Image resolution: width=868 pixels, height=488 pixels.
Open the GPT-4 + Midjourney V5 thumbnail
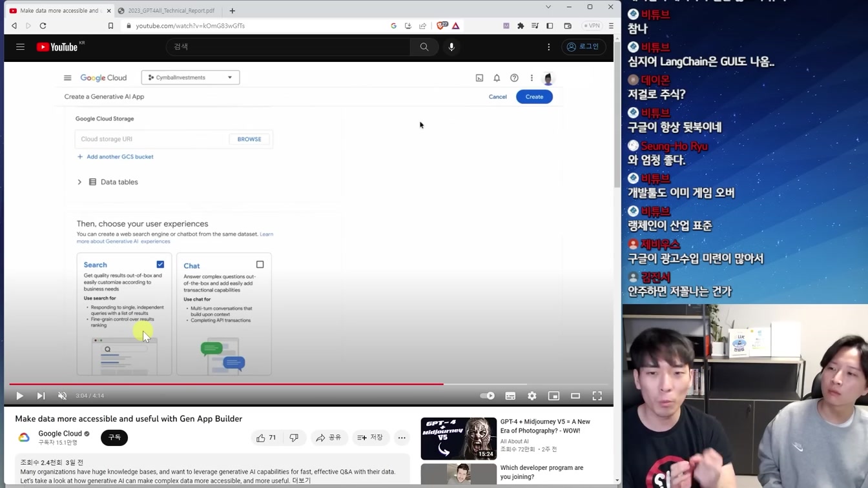coord(459,438)
